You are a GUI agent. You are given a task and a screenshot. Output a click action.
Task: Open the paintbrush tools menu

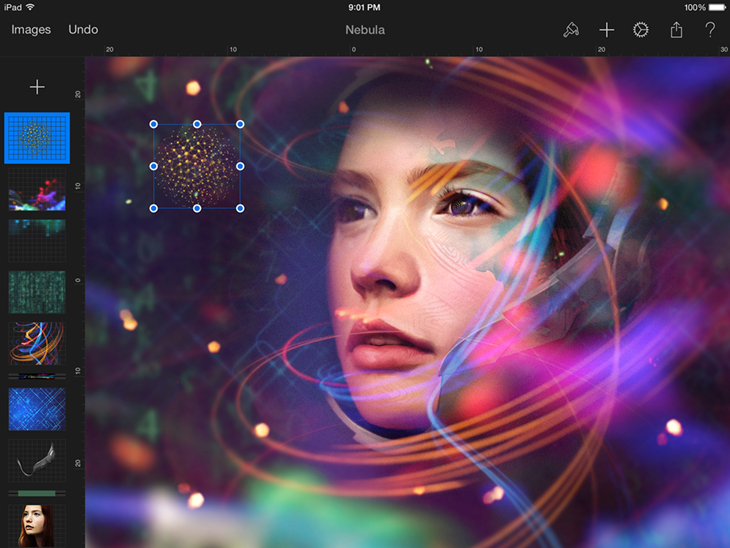(571, 30)
